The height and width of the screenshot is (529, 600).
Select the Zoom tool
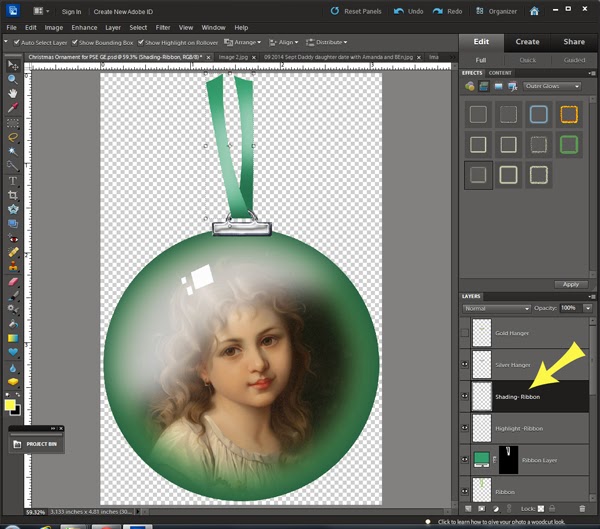pos(12,77)
